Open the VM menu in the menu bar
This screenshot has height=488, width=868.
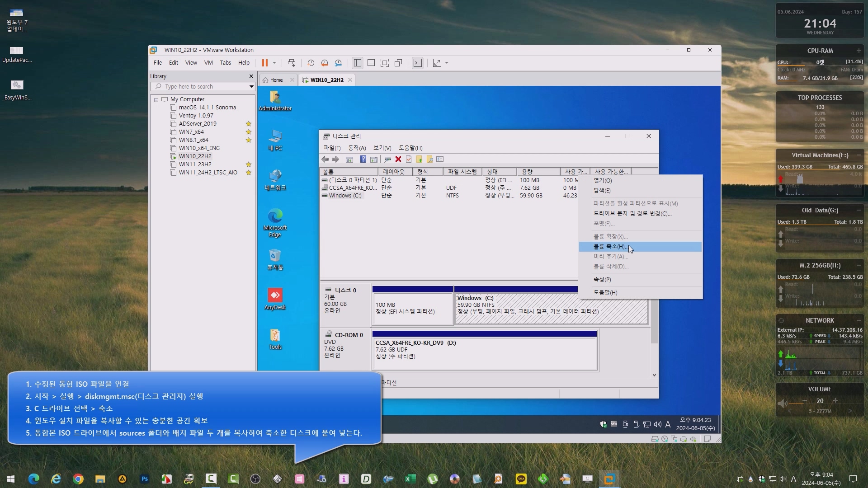[x=208, y=63]
